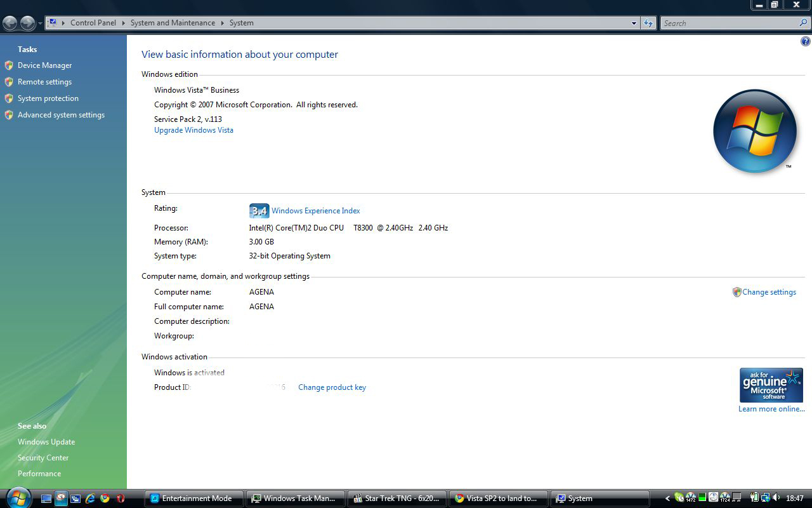The height and width of the screenshot is (508, 812).
Task: Click the Help question mark icon
Action: 805,42
